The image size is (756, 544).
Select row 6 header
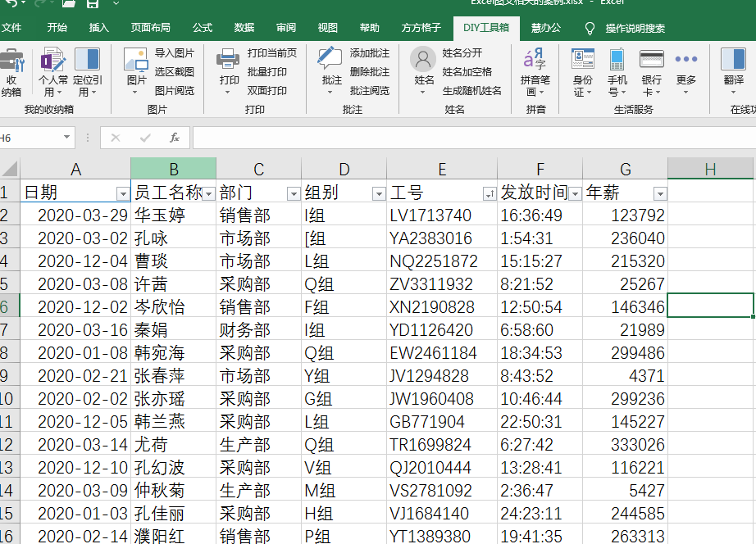[10, 306]
